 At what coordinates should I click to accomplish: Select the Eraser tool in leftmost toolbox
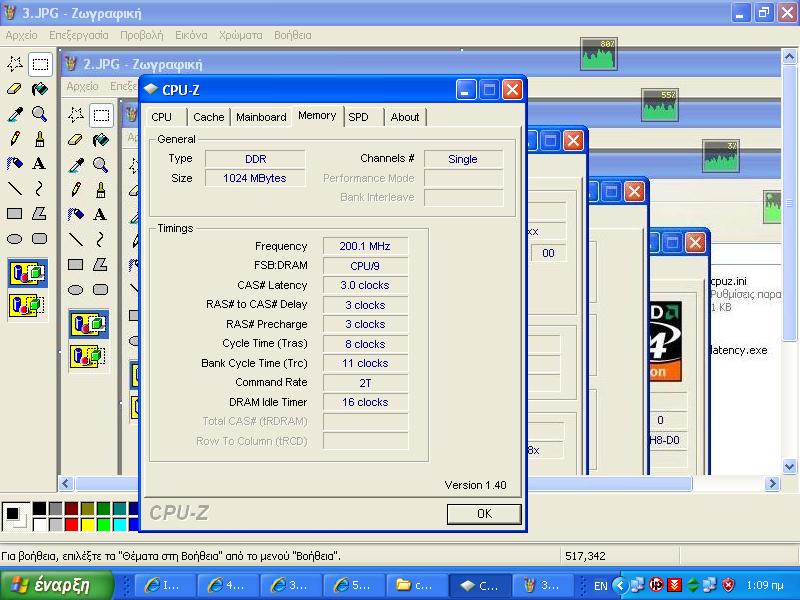[x=15, y=89]
